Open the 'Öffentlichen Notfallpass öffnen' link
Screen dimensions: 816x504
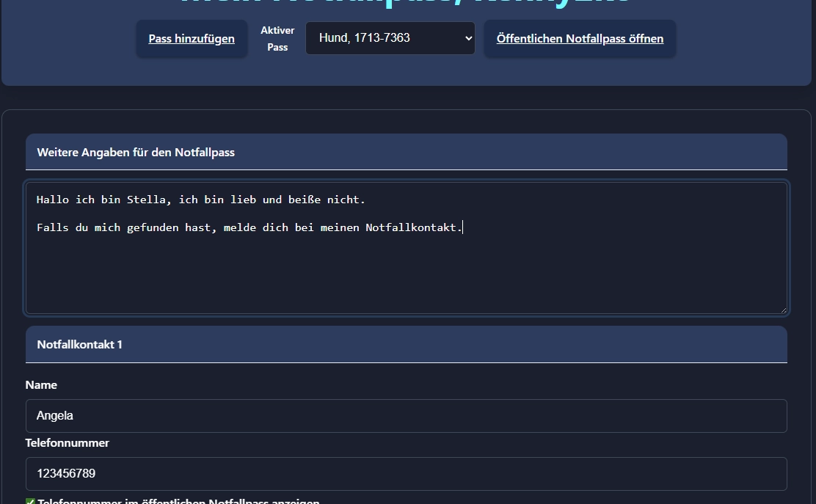(x=580, y=39)
